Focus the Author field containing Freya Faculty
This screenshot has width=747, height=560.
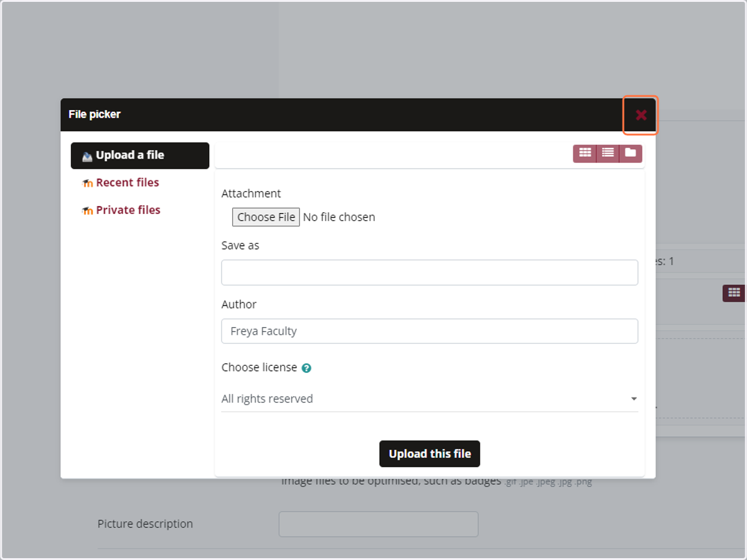(x=430, y=331)
